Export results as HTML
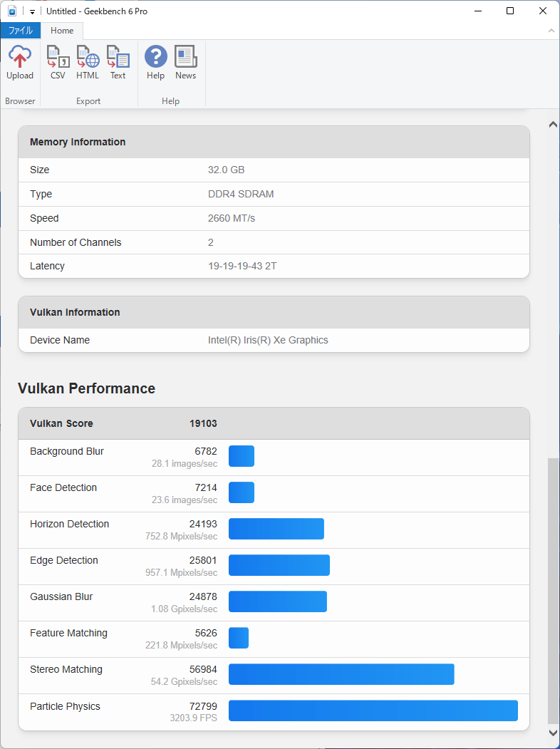The image size is (560, 749). coord(88,63)
